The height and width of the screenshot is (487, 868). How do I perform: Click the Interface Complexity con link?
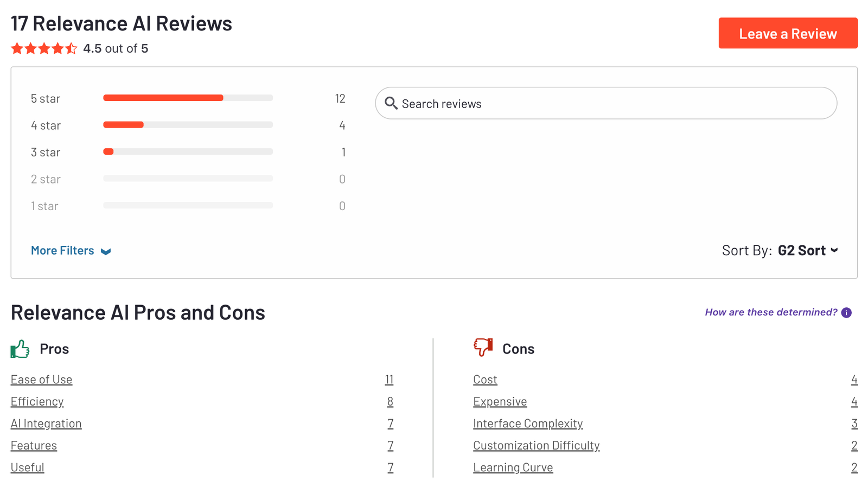[528, 424]
